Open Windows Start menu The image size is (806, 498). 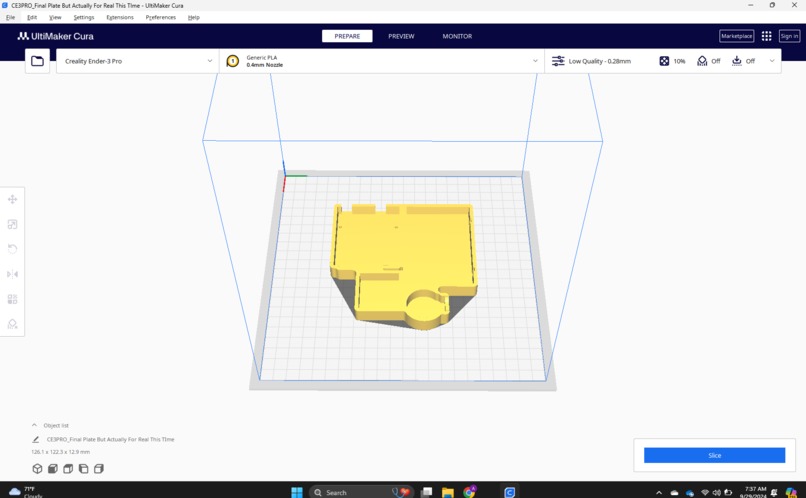tap(297, 492)
